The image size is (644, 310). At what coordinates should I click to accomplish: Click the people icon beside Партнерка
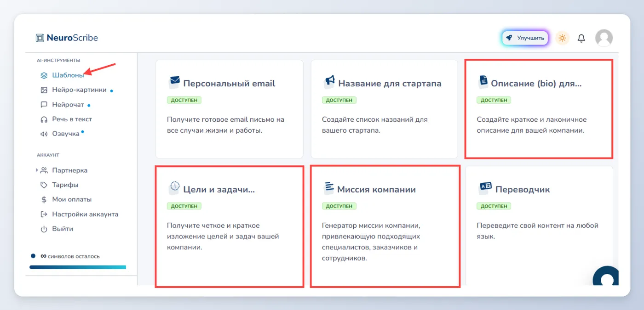click(44, 170)
